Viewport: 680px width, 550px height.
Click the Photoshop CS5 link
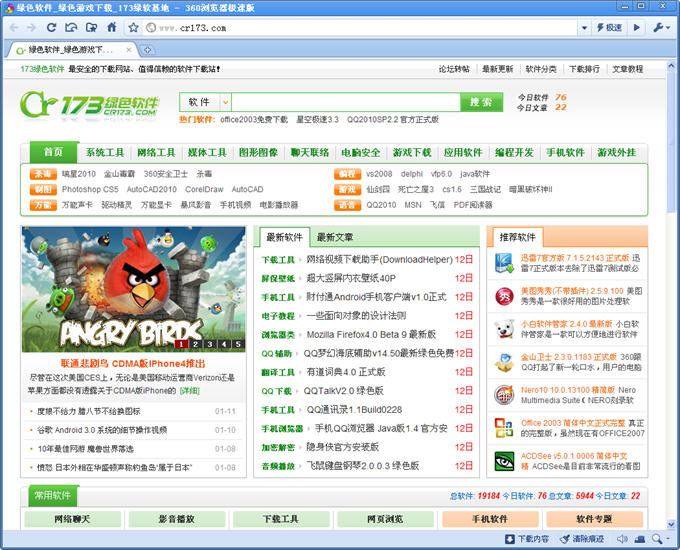[90, 189]
